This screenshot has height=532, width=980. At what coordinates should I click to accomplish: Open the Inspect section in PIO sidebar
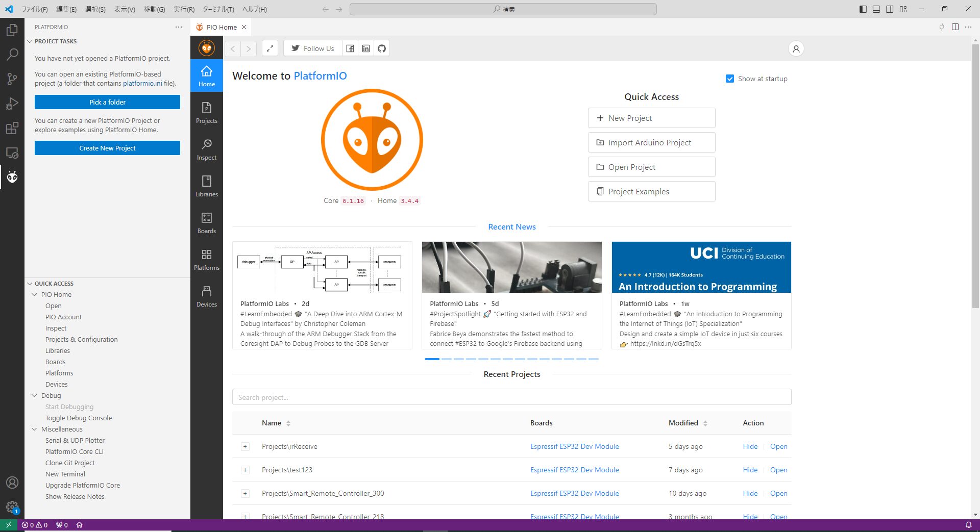coord(206,149)
